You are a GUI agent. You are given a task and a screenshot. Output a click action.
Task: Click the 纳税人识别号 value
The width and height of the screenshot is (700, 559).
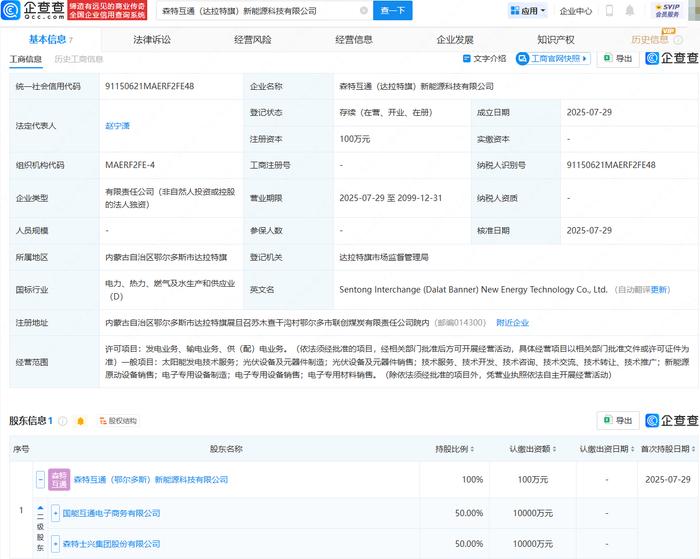coord(611,165)
